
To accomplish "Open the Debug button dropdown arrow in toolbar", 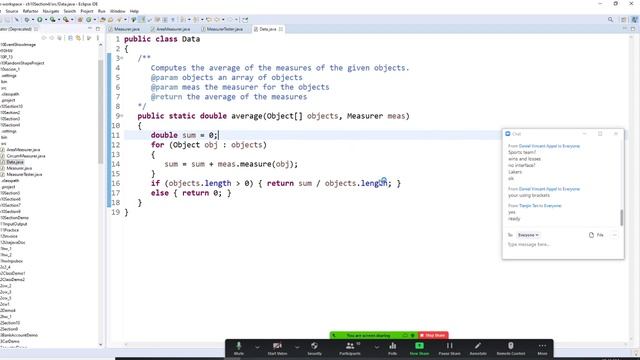I will click(x=32, y=20).
